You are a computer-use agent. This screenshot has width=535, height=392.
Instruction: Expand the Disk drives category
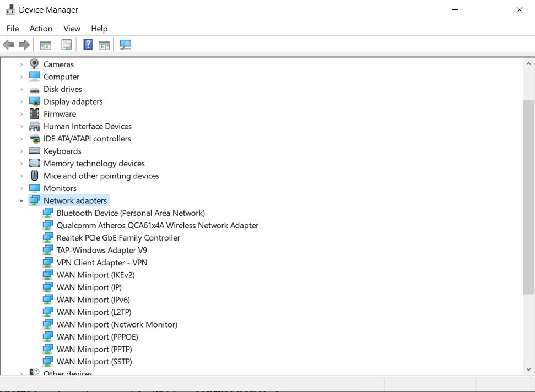[x=21, y=89]
